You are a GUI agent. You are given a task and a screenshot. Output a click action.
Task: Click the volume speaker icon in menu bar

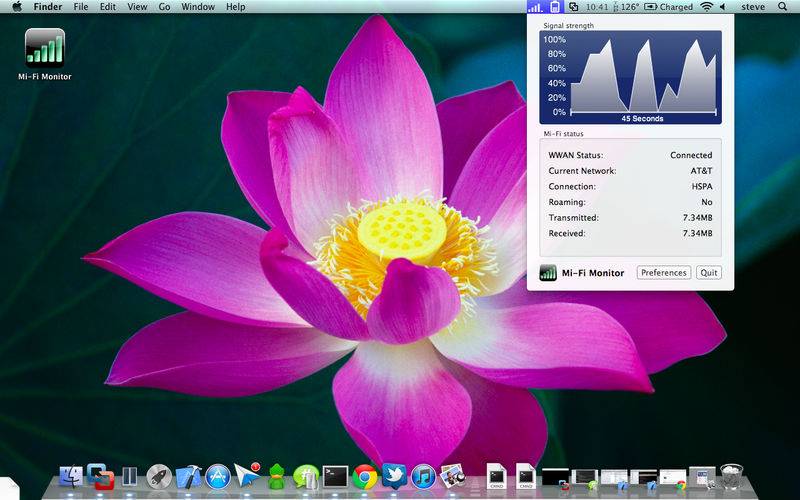(723, 7)
